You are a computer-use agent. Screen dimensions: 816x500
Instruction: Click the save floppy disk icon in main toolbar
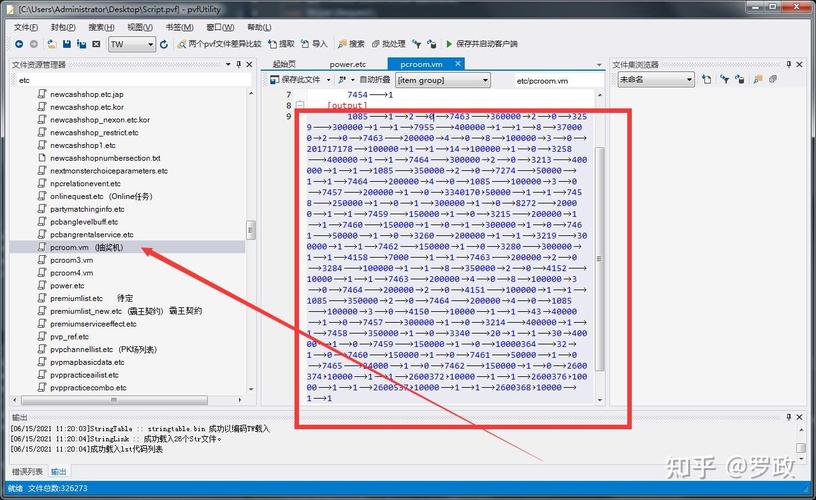67,44
